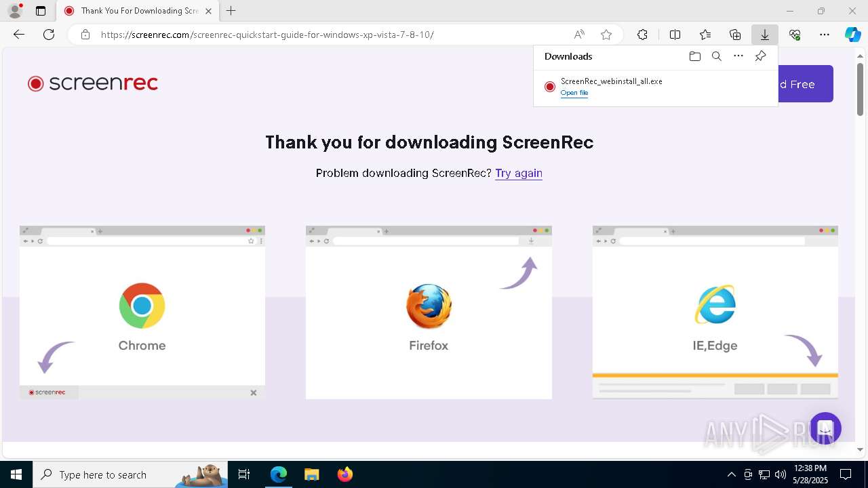Click the Try again link

pos(519,173)
